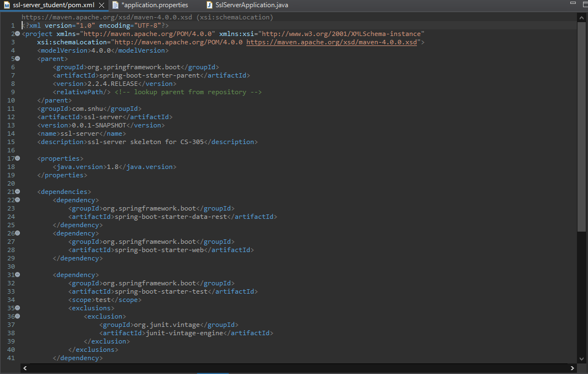Click the right arrow of the horizontal scrollbar
This screenshot has width=588, height=374.
572,367
